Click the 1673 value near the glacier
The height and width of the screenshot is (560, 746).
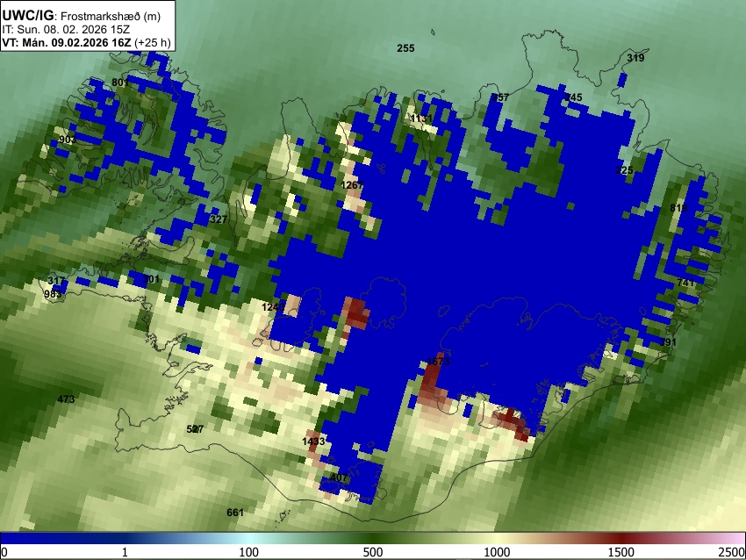(x=438, y=362)
